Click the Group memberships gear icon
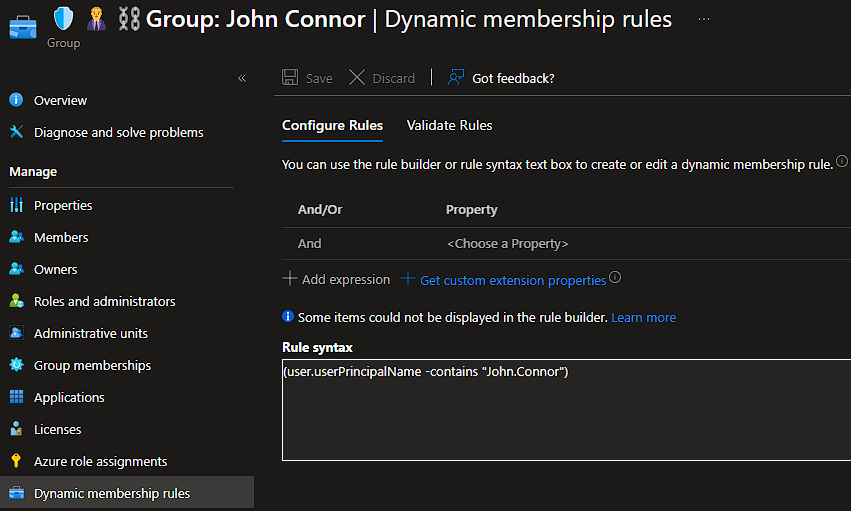This screenshot has width=851, height=511. click(x=16, y=365)
